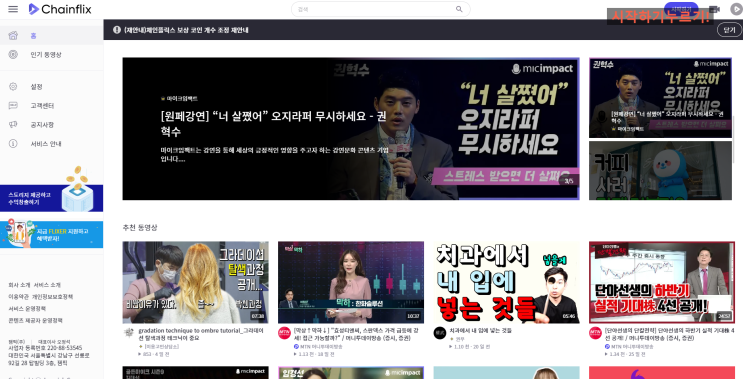Click the 공지사항 megaphone icon
Image resolution: width=743 pixels, height=379 pixels.
13,124
